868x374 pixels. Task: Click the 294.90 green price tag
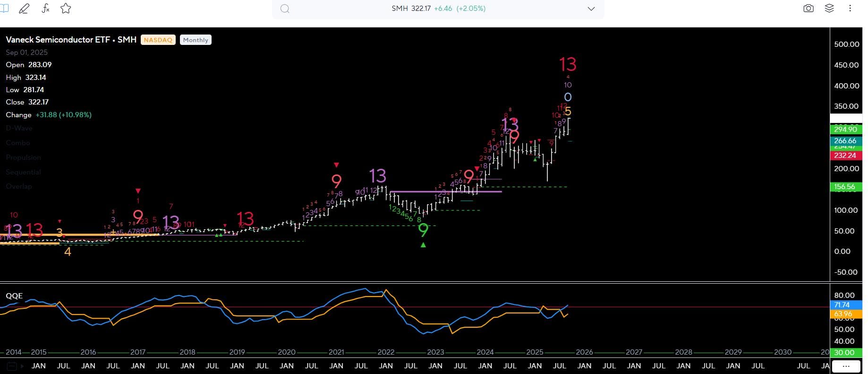845,130
